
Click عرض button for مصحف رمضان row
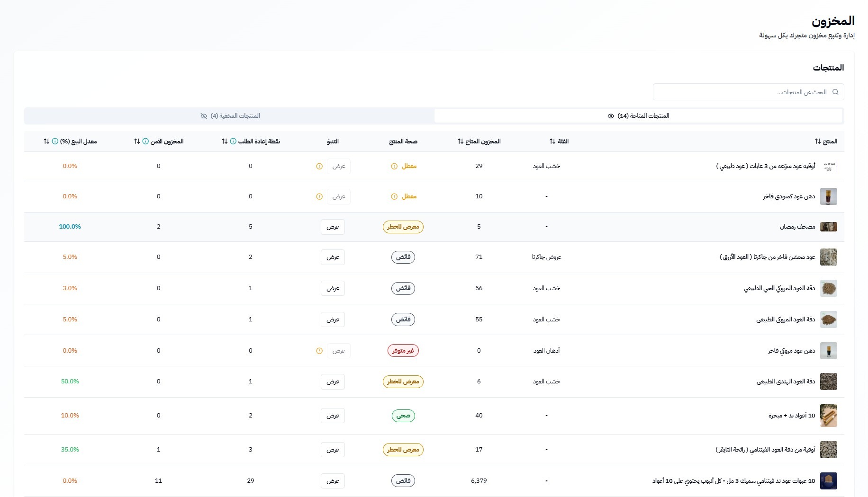click(333, 227)
